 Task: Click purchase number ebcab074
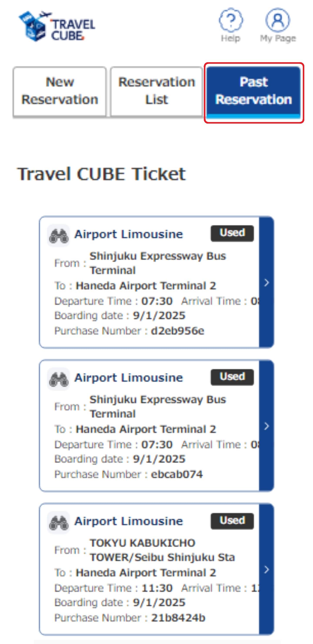[177, 474]
